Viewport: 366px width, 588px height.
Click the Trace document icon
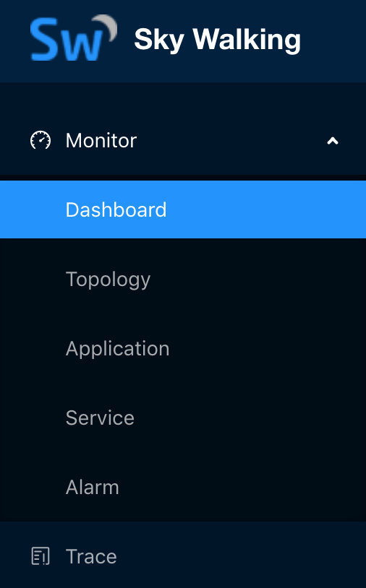[x=41, y=556]
